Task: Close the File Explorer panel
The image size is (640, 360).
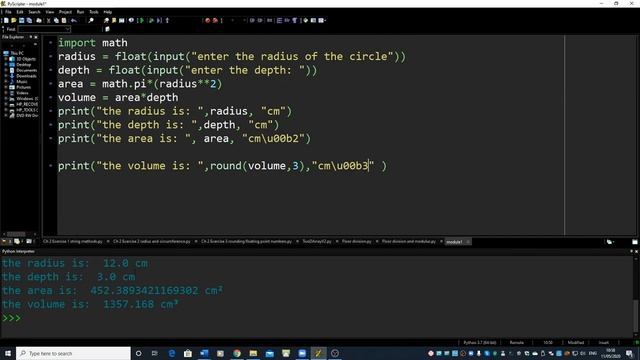Action: pyautogui.click(x=36, y=37)
